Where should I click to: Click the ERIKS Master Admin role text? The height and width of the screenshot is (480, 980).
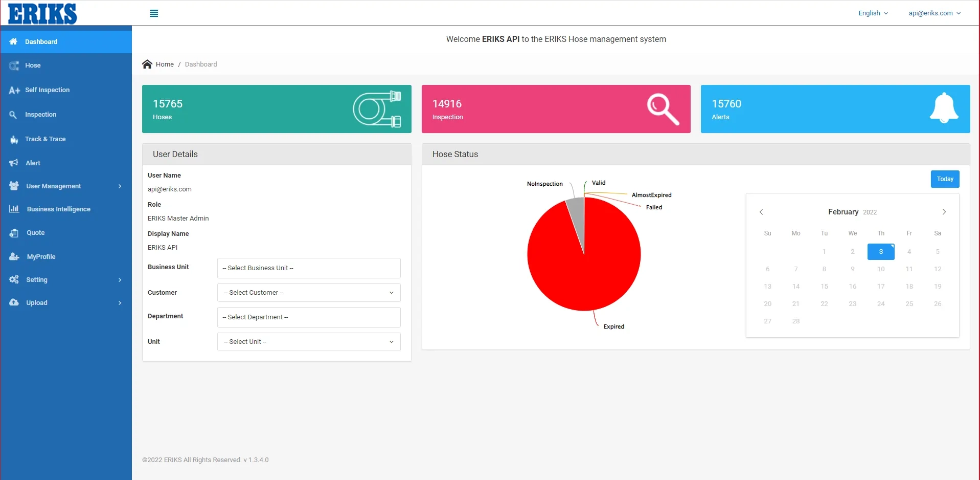(x=178, y=219)
